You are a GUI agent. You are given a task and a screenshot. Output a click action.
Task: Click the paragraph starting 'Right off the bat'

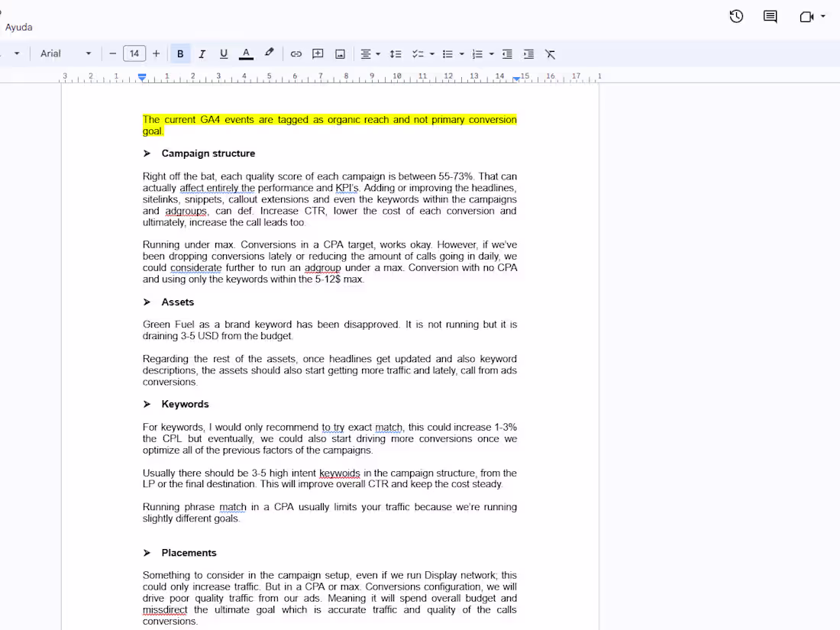329,199
